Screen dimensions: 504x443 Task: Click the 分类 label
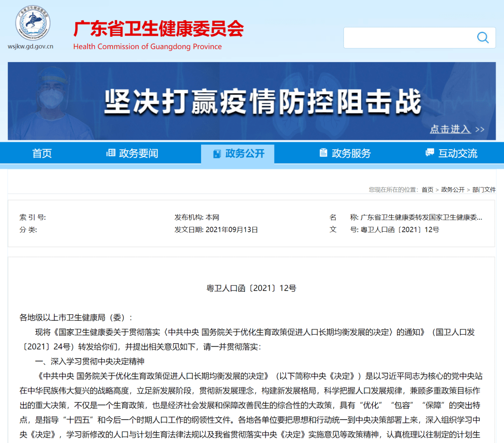(28, 230)
